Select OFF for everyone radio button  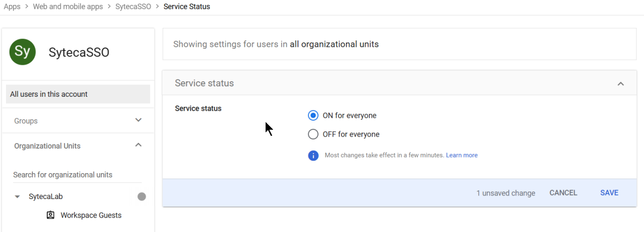[313, 134]
